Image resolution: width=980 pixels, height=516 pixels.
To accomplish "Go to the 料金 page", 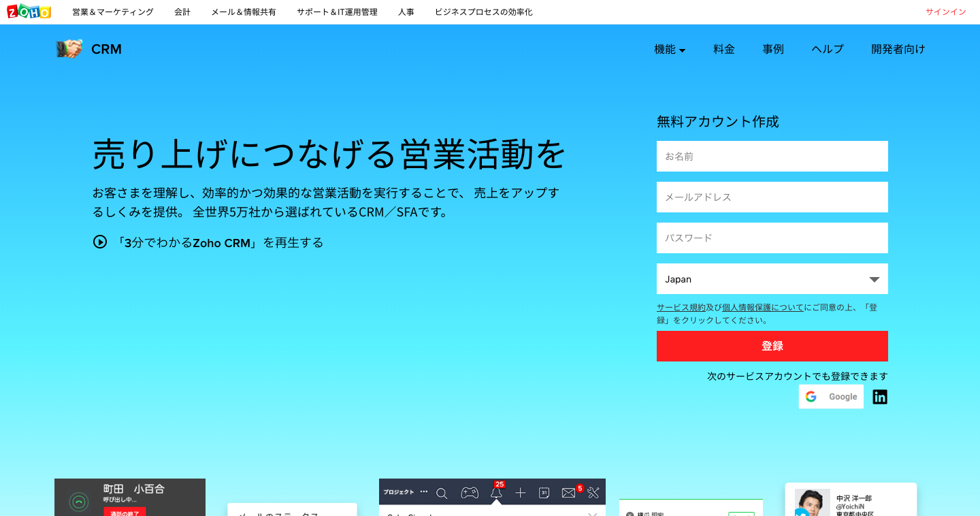I will [x=724, y=49].
